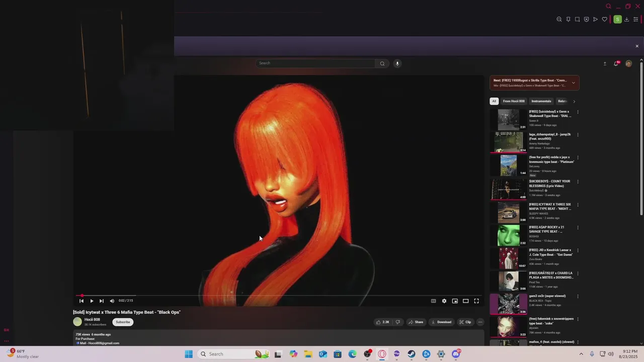Expand the Next up mix queue chevron

click(573, 83)
